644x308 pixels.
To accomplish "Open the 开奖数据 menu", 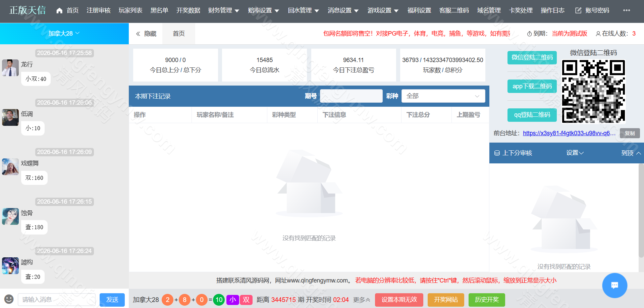I will click(x=189, y=10).
